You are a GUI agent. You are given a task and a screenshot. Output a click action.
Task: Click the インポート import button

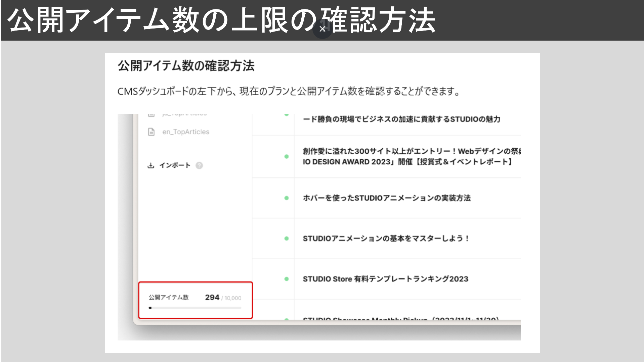[175, 165]
